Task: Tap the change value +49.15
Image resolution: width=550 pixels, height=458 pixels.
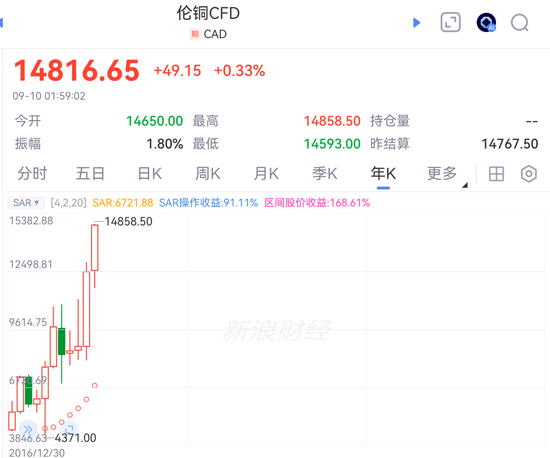Action: pos(177,71)
